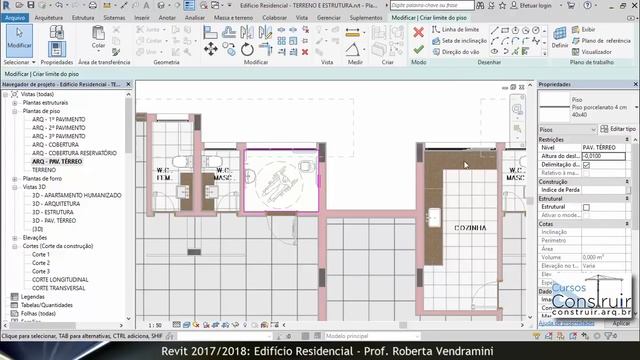Switch to the Arquitetura tab
This screenshot has width=640, height=360.
[x=49, y=18]
